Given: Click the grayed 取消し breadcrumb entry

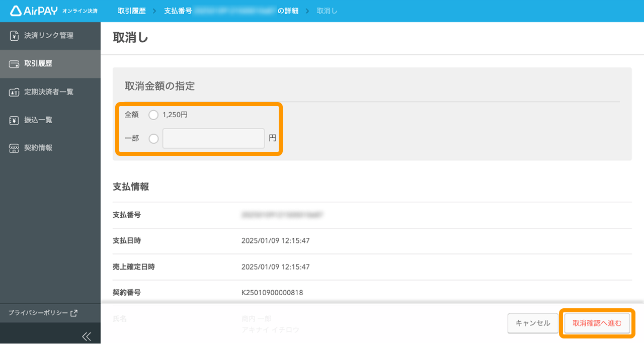Looking at the screenshot, I should point(326,10).
